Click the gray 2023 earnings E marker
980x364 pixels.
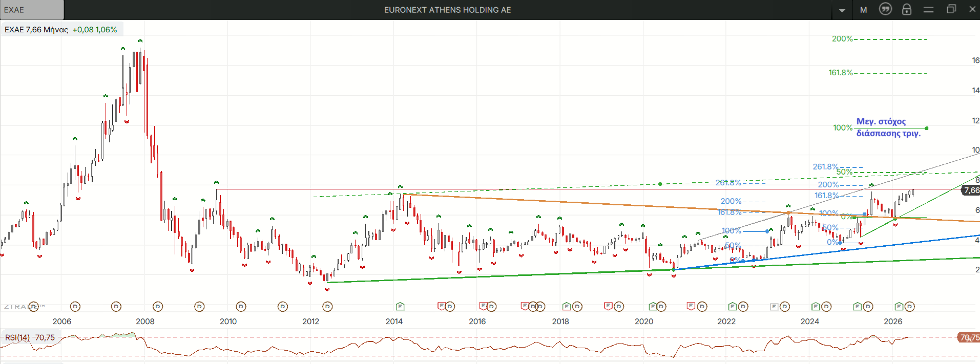pos(774,307)
